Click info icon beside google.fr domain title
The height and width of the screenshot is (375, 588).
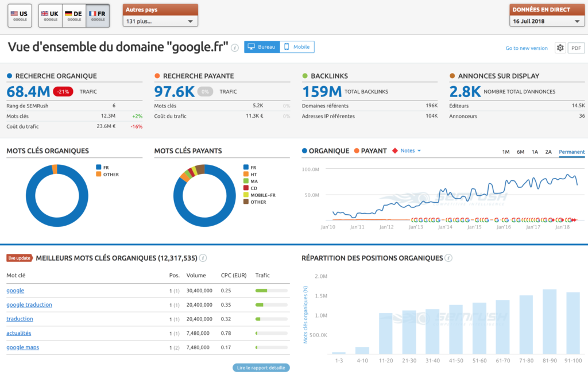(235, 48)
